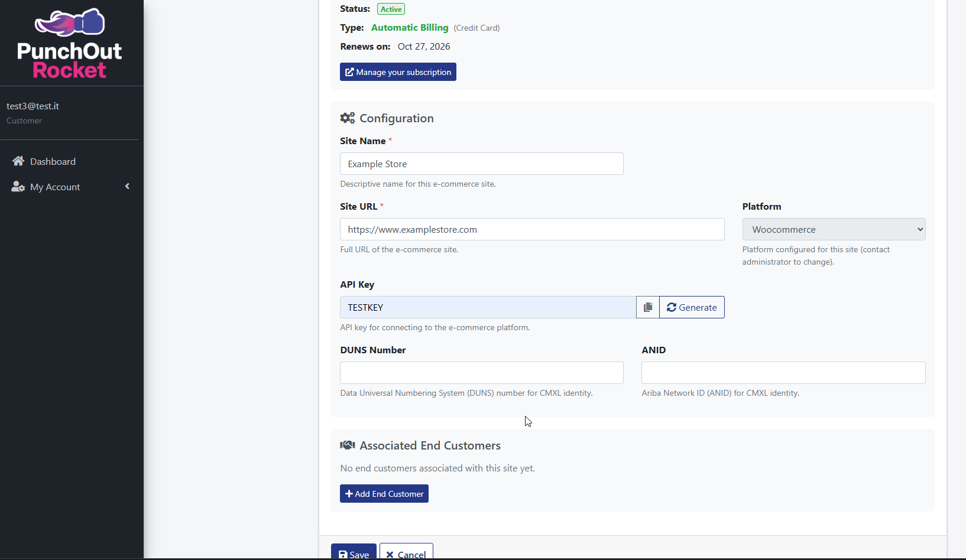
Task: Click the gear icon beside Configuration heading
Action: (x=347, y=118)
